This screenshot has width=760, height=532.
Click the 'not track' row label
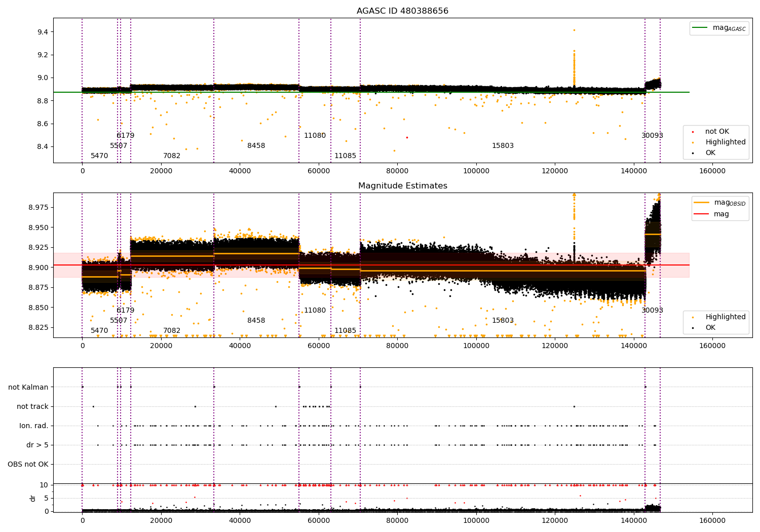tap(32, 406)
